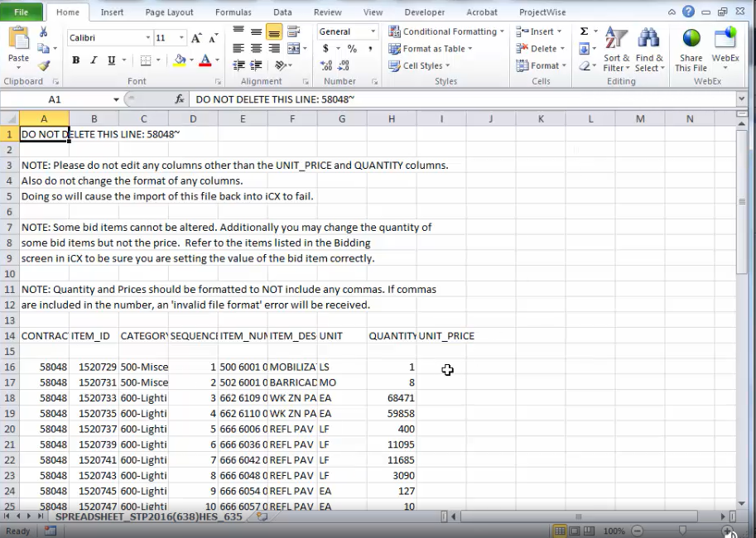Decrease indent
756x538 pixels.
point(238,65)
